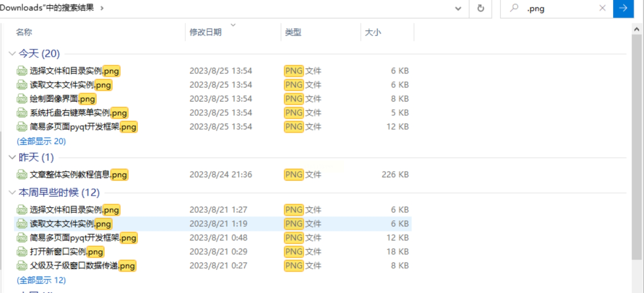Image resolution: width=644 pixels, height=293 pixels.
Task: Select the PNG icon of 简易多页面pyqt开发框架.png dated 0:48
Action: coord(22,238)
